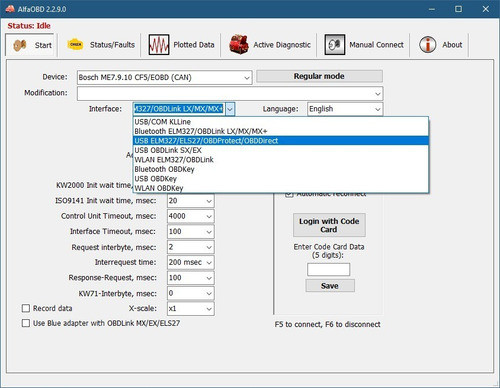500x388 pixels.
Task: Open the Status/Faults tab
Action: click(112, 45)
